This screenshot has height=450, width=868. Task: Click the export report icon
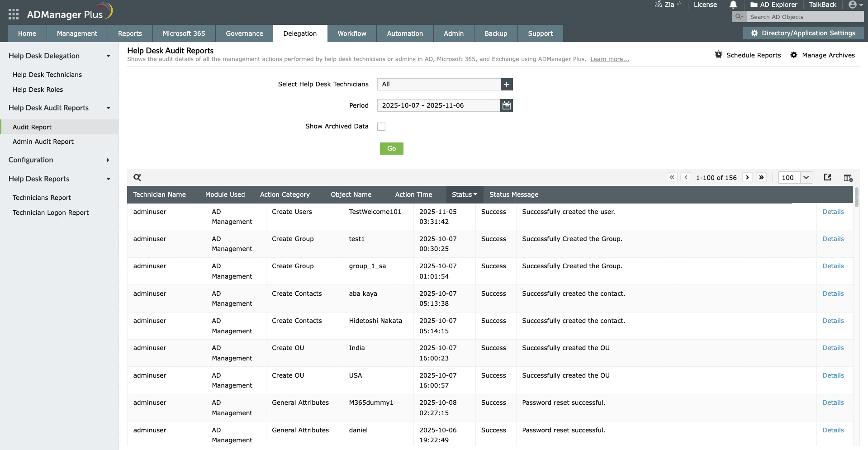(x=828, y=177)
